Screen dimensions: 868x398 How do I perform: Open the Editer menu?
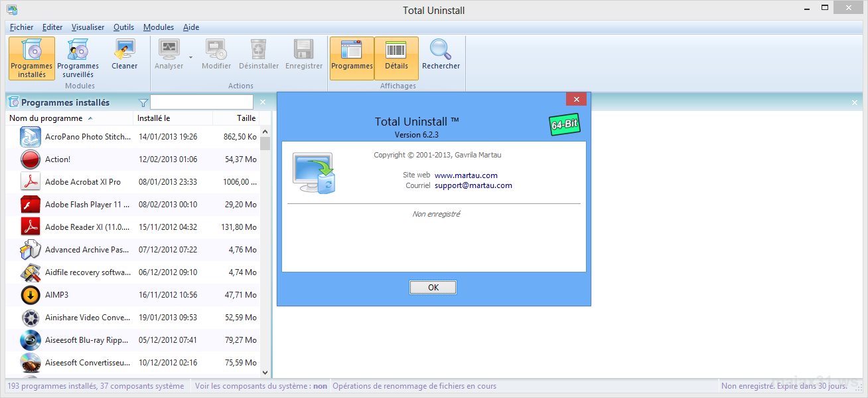(x=52, y=27)
